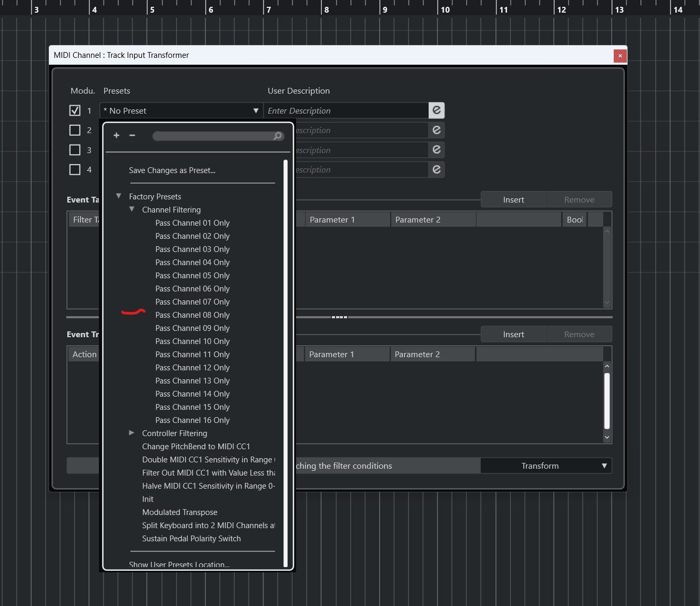Click Parameter 2 header in actions table
700x606 pixels.
click(433, 355)
